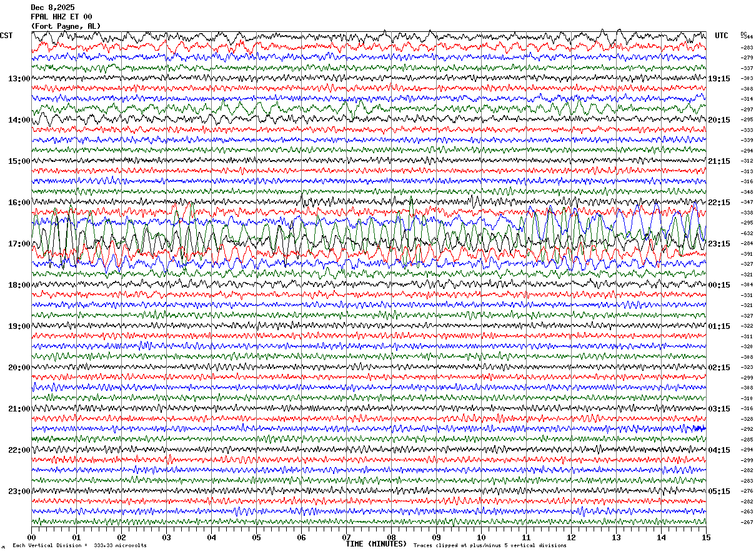This screenshot has height=554, width=756.
Task: Click the '(Fort Payne, AL)' location label
Action: point(66,26)
